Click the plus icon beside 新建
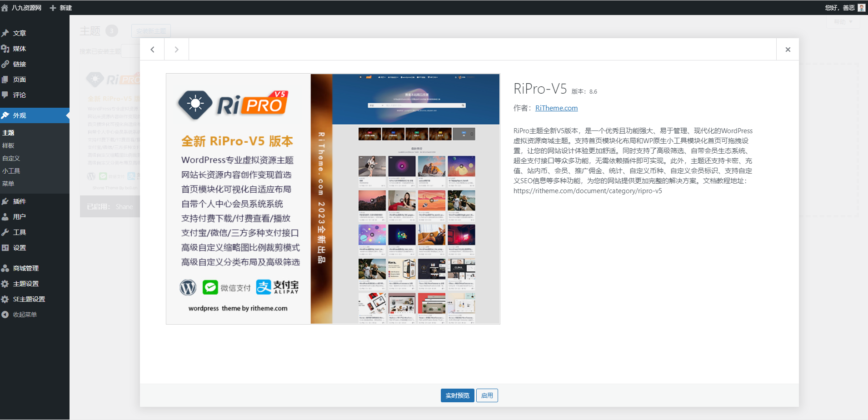 pyautogui.click(x=53, y=8)
